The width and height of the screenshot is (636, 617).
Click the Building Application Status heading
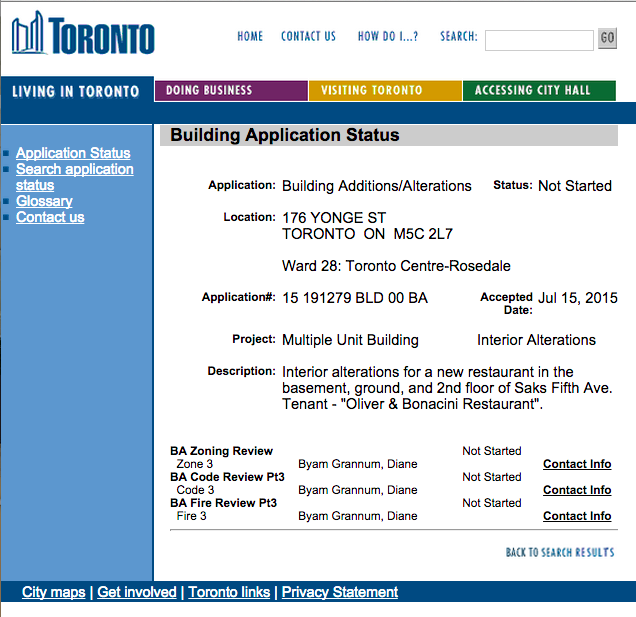pos(285,135)
